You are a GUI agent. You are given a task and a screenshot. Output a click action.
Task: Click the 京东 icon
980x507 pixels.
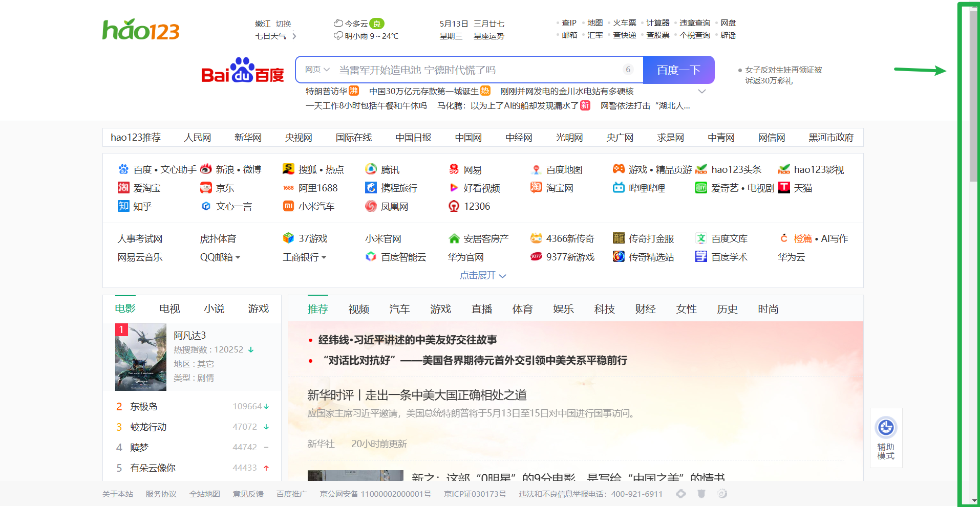click(206, 187)
